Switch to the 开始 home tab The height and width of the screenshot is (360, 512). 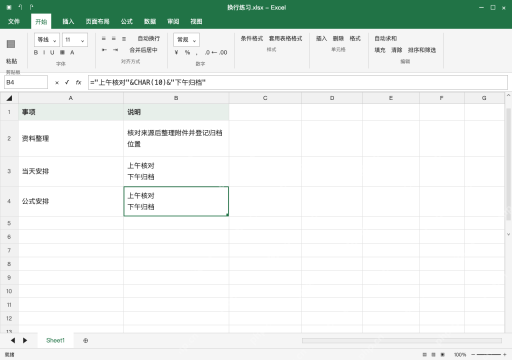tap(41, 22)
